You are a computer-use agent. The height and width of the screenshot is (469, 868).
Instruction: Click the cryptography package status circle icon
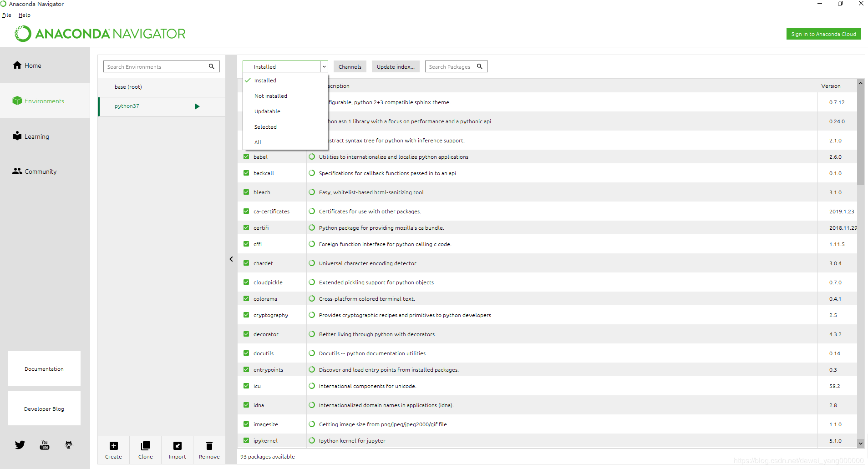coord(312,315)
